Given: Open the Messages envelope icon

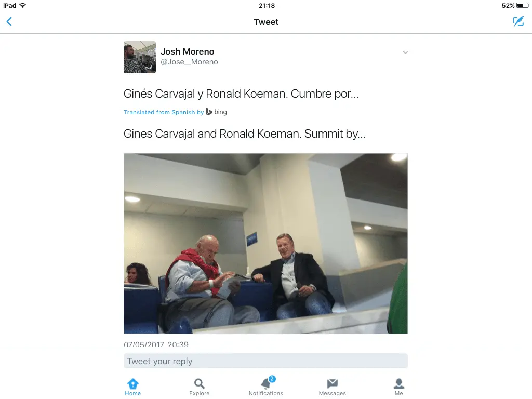Looking at the screenshot, I should point(332,383).
